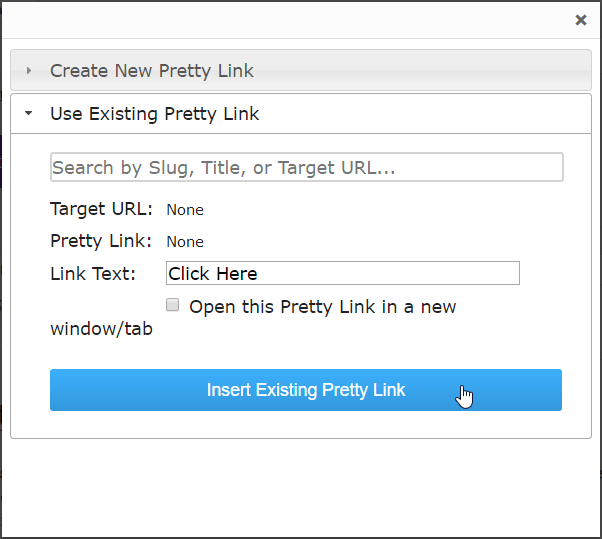602x539 pixels.
Task: Click the None value beside Target URL
Action: (x=185, y=210)
